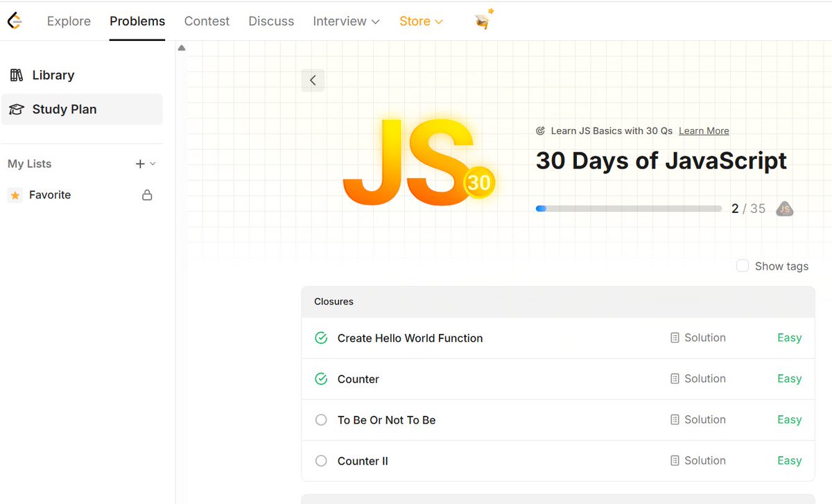Viewport: 832px width, 504px height.
Task: Click the study plan progress bar
Action: [629, 208]
